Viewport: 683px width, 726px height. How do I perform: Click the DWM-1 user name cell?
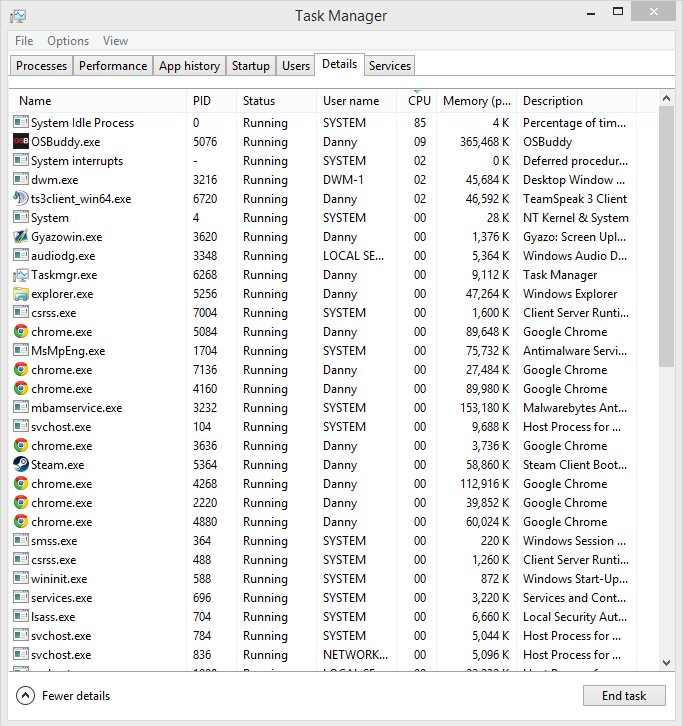(343, 180)
